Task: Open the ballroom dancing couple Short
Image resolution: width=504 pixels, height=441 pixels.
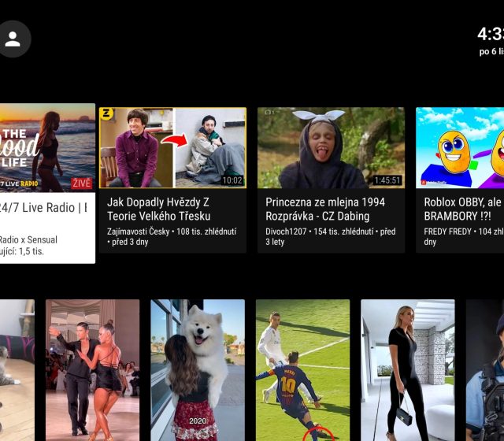Action: [92, 370]
